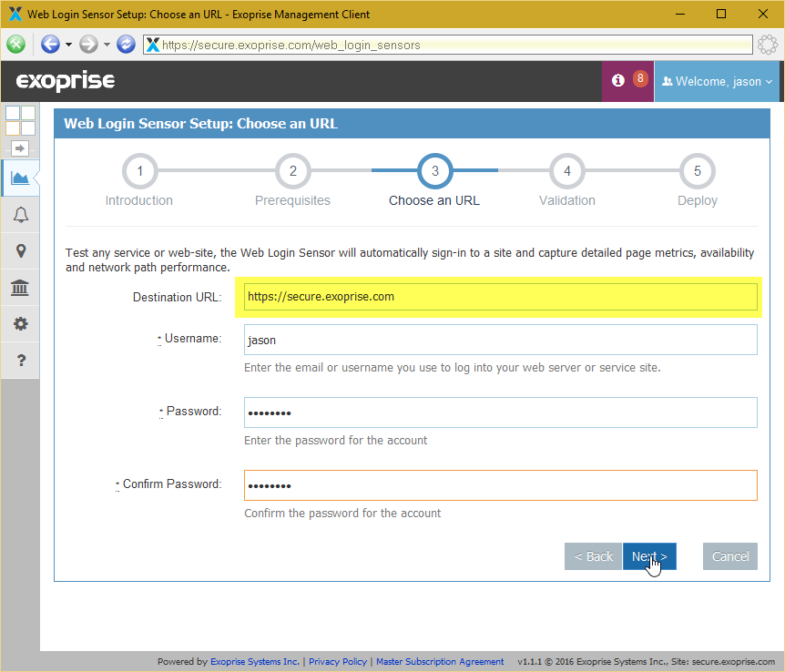
Task: Click the 'Destination URL:' label
Action: [178, 298]
